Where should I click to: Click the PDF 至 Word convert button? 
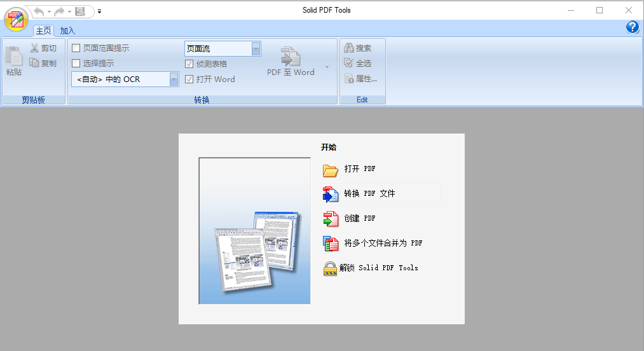click(291, 62)
